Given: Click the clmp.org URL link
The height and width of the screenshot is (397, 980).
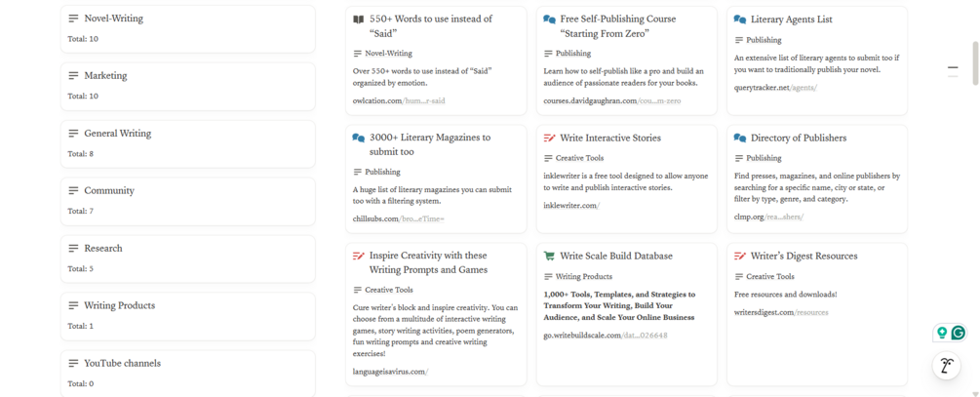Looking at the screenshot, I should click(768, 217).
